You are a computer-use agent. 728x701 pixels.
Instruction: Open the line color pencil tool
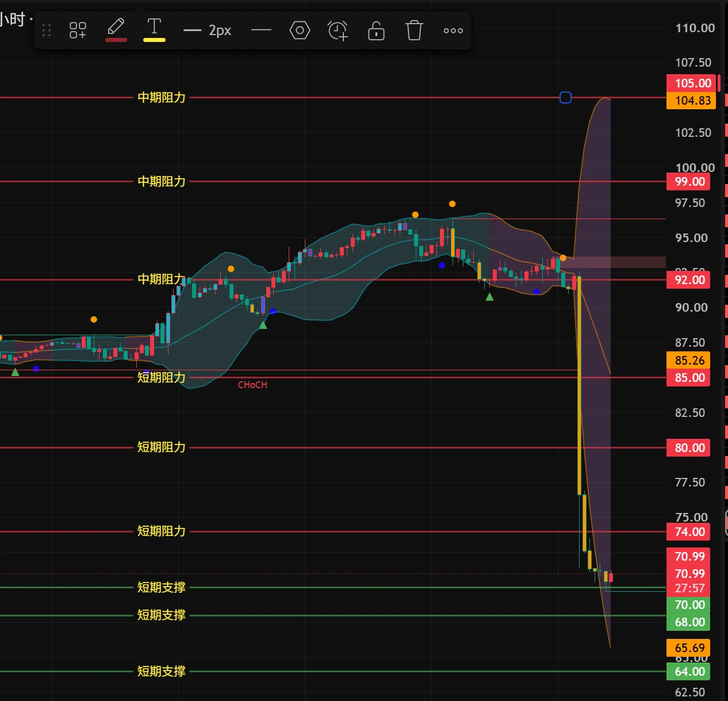pos(116,29)
